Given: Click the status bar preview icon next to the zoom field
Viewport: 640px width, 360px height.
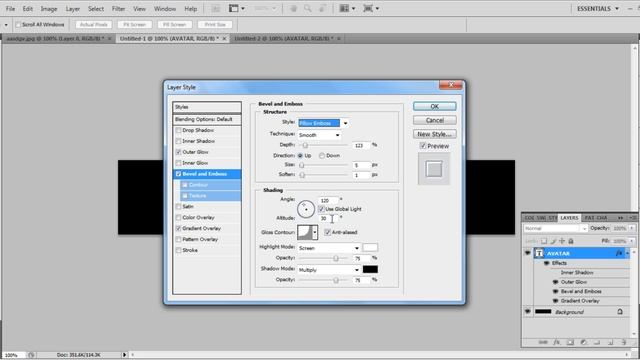Looking at the screenshot, I should pos(31,355).
